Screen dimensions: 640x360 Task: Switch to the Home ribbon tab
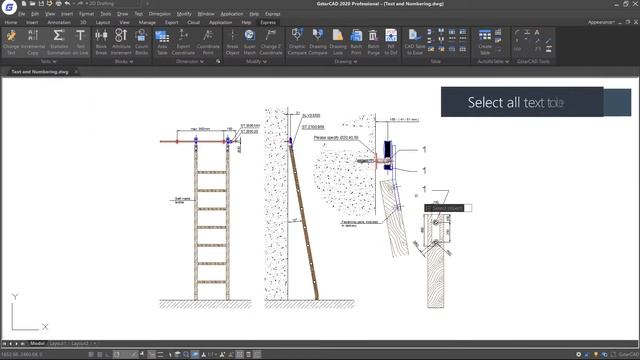[11, 22]
